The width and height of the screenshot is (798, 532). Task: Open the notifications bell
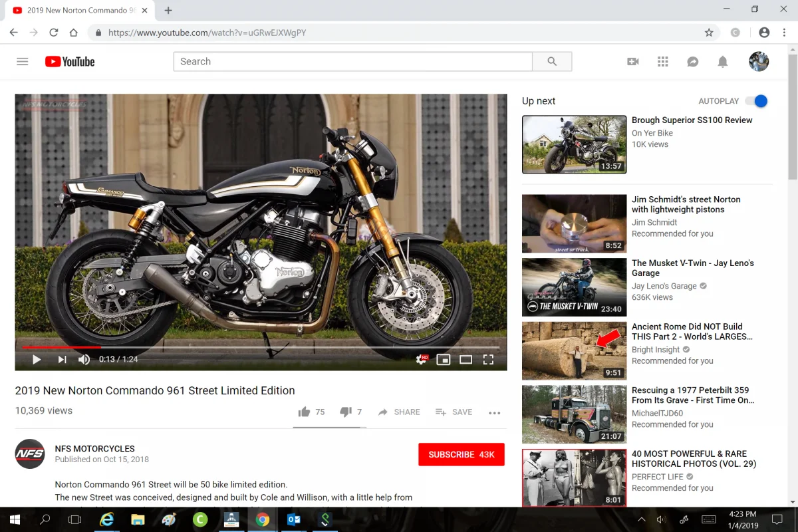(722, 62)
